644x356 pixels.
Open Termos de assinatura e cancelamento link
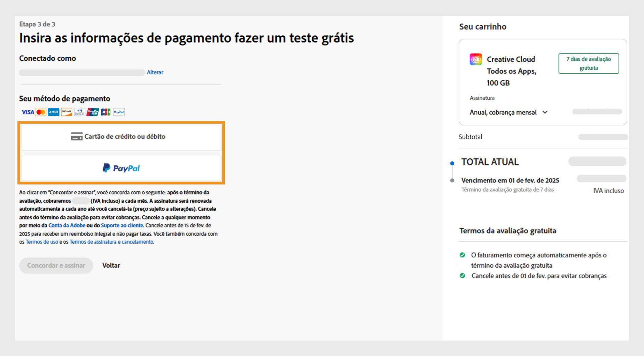112,242
